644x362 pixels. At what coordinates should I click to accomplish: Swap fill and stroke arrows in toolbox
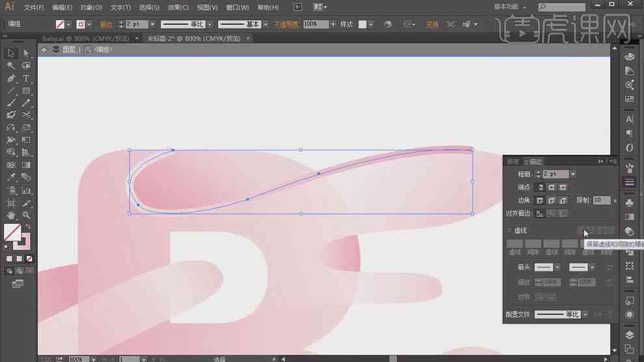29,227
